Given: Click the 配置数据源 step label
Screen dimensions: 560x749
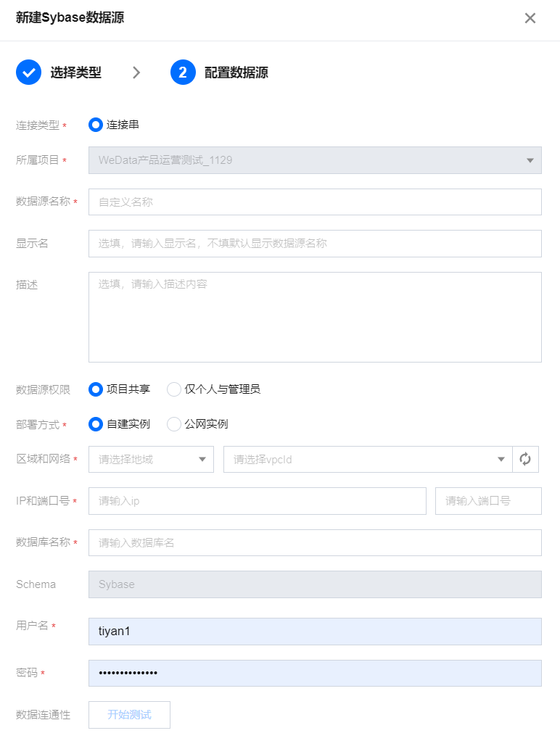Looking at the screenshot, I should coord(236,73).
